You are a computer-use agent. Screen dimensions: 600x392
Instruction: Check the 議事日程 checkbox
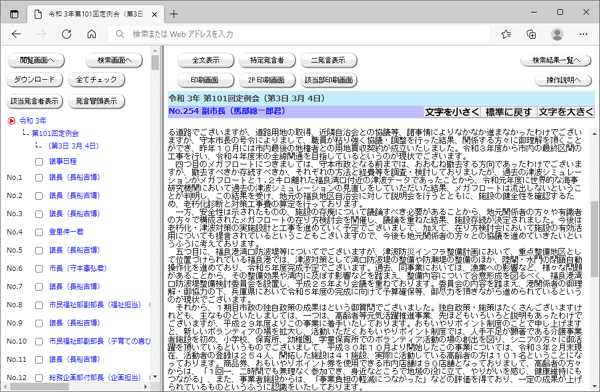39,162
